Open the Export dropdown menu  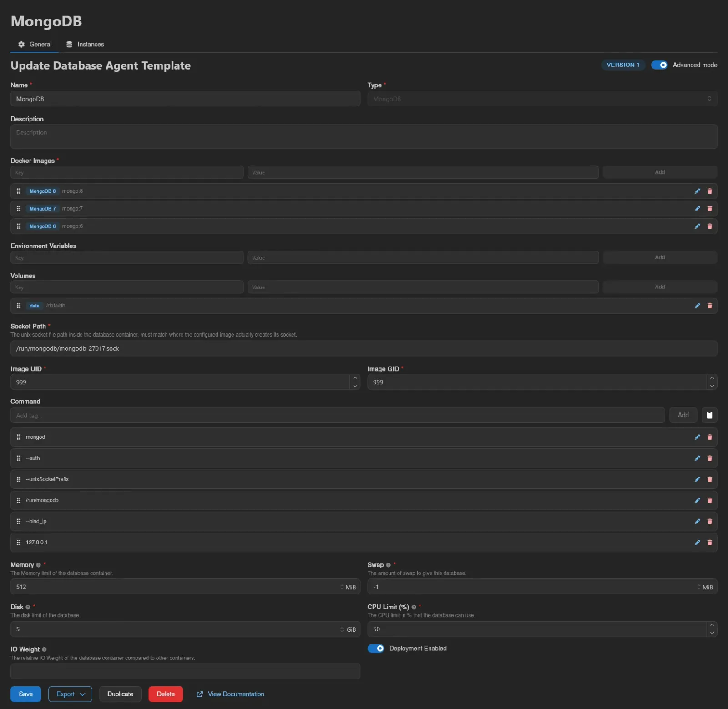(x=70, y=694)
